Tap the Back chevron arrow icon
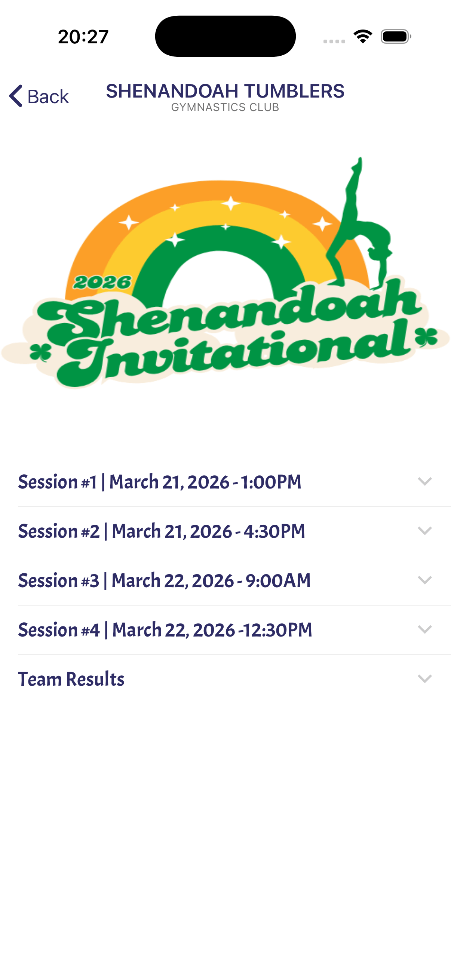This screenshot has width=451, height=980. point(16,96)
